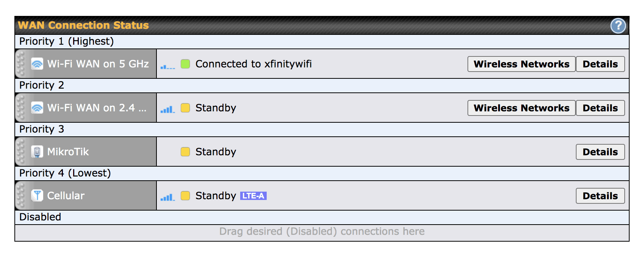This screenshot has width=644, height=253.
Task: Click the 2.4 GHz WAN signal strength bars
Action: (167, 109)
